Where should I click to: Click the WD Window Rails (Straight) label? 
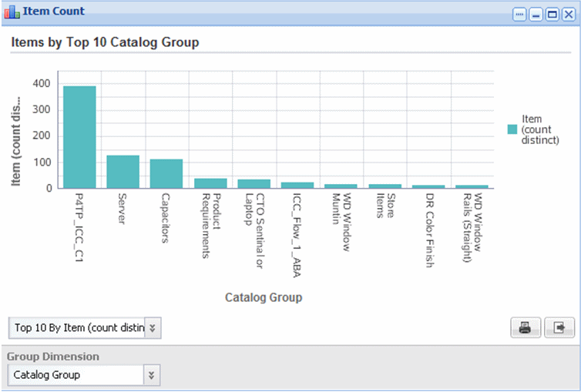click(x=473, y=228)
